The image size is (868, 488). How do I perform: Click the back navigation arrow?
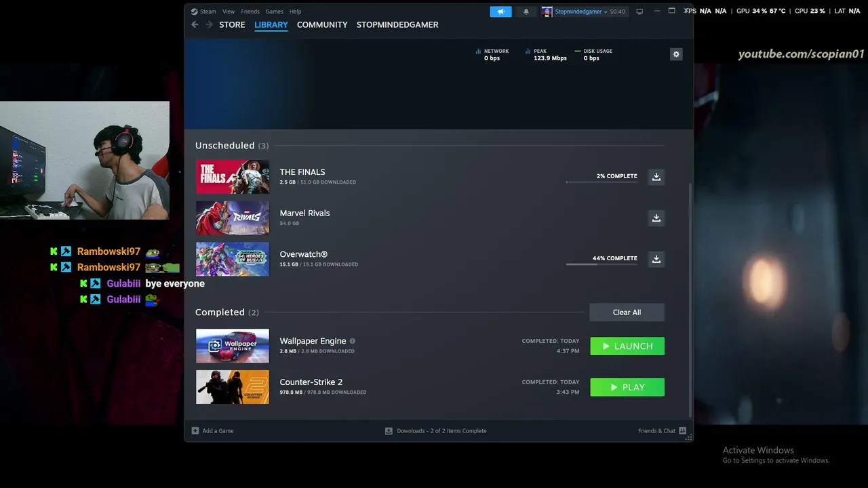(x=195, y=24)
